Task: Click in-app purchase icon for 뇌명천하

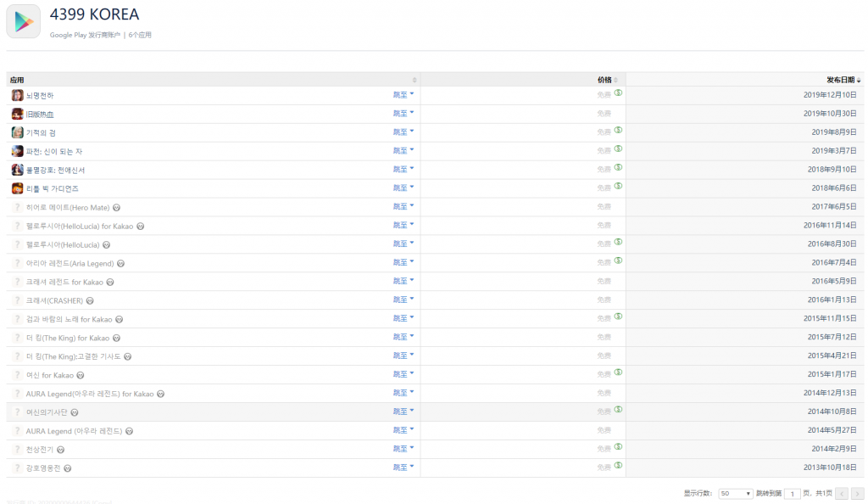Action: (x=619, y=93)
